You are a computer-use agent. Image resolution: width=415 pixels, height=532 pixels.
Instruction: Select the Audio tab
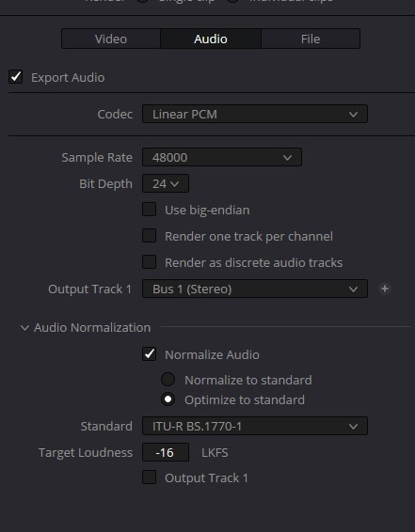point(211,39)
